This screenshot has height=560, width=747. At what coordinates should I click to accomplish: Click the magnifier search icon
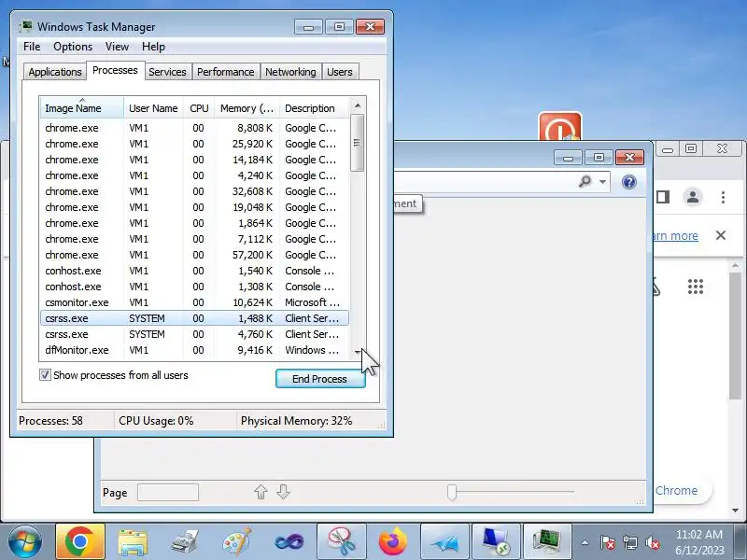tap(585, 181)
